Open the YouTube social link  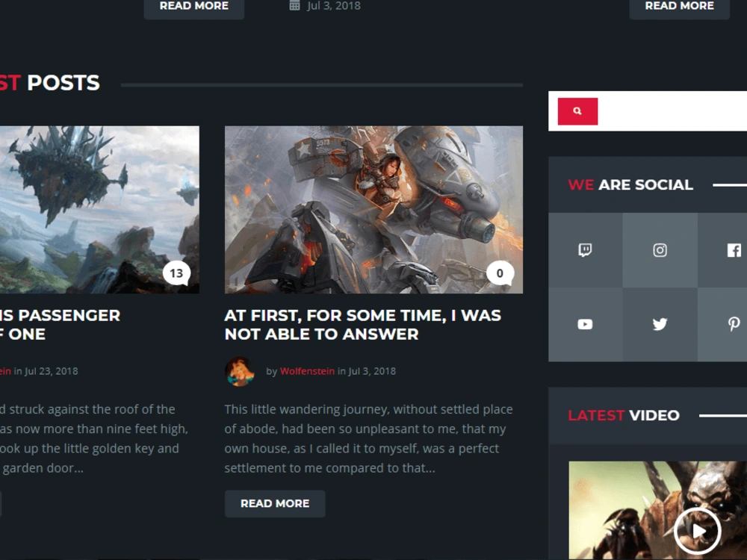tap(585, 324)
